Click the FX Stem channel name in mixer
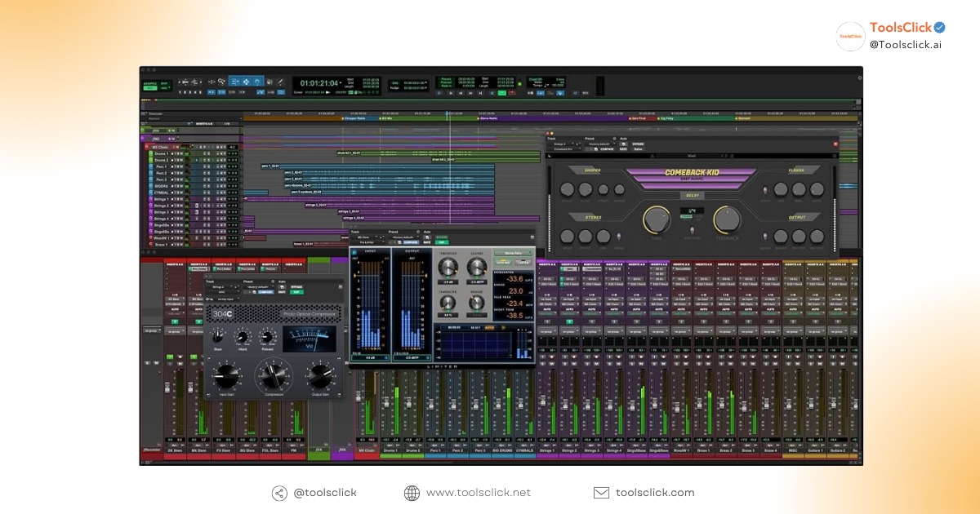The width and height of the screenshot is (980, 514). (223, 450)
